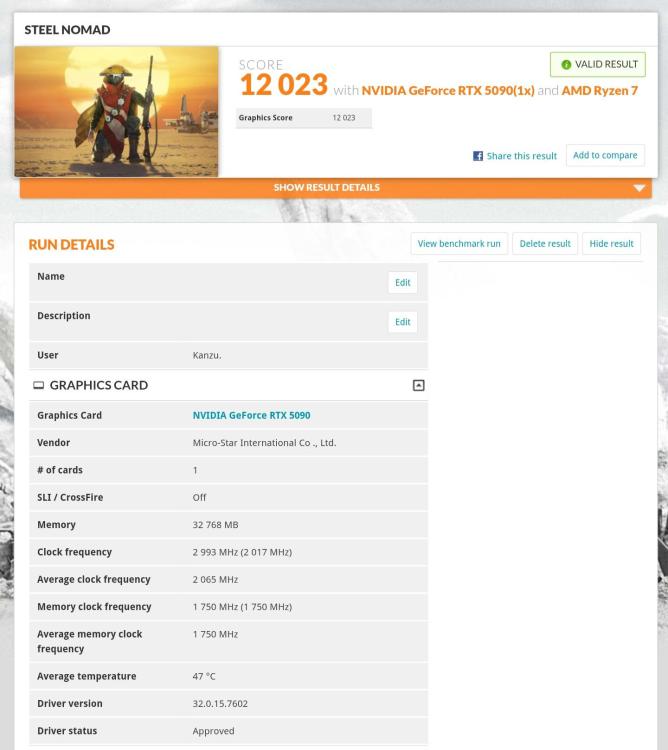Click vendor Micro-Star International Co., Ltd.
The image size is (668, 750).
click(264, 443)
